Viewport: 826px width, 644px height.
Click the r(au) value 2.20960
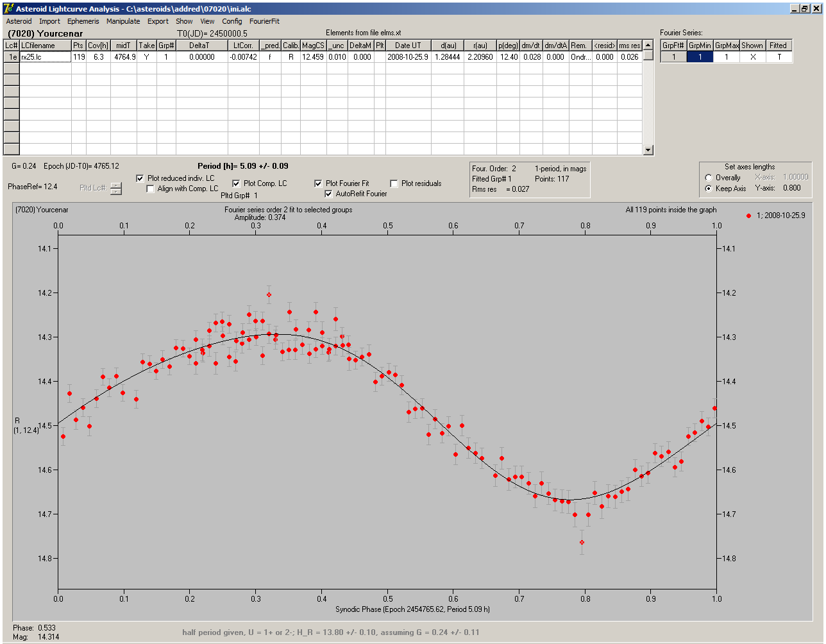click(480, 57)
